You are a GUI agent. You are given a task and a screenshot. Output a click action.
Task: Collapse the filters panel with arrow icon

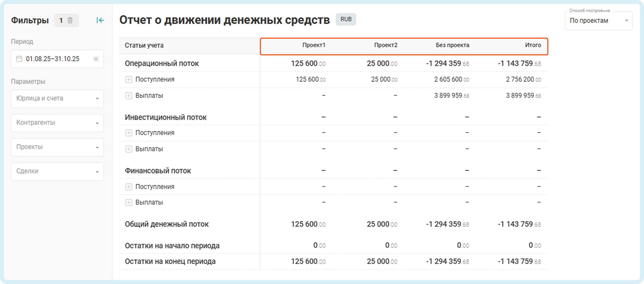[100, 20]
